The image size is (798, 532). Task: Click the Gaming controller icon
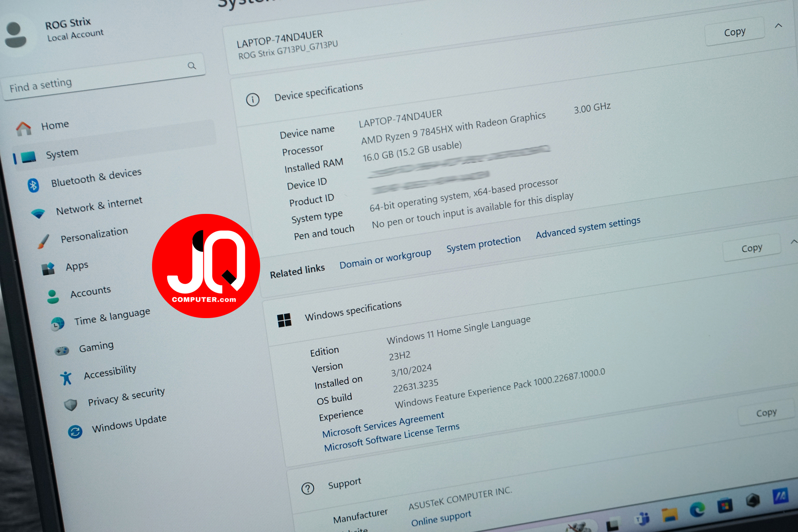(x=62, y=351)
